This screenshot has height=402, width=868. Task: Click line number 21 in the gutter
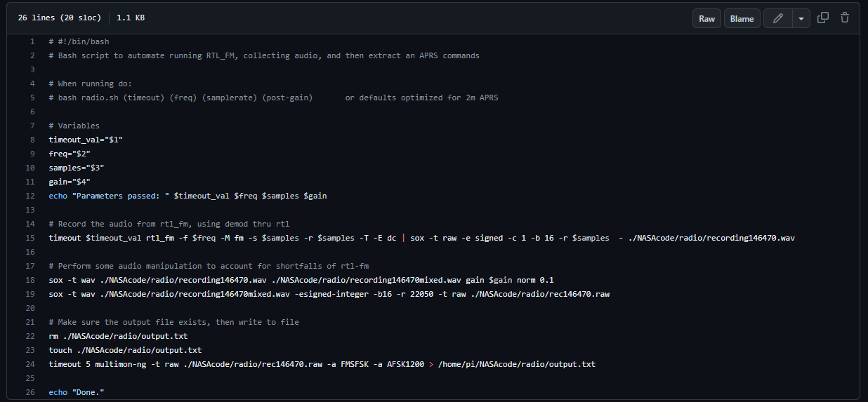30,322
